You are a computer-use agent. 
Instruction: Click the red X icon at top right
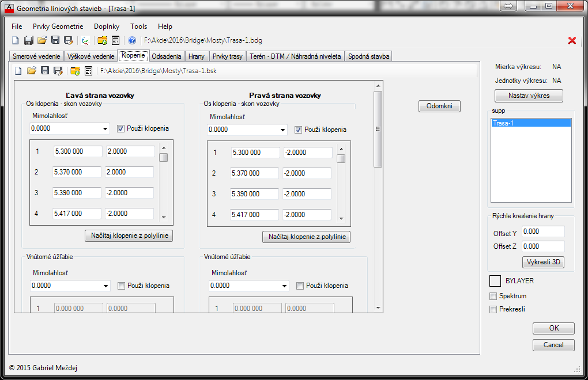[x=572, y=40]
